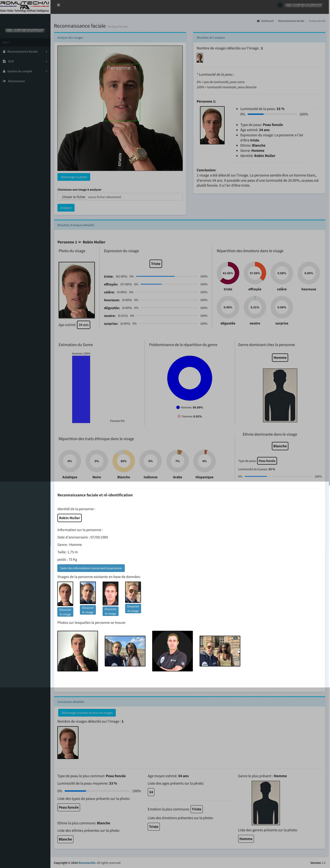Screen dimensions: 330x868
Task: Click the RomutechAI logo
Action: (x=25, y=7)
